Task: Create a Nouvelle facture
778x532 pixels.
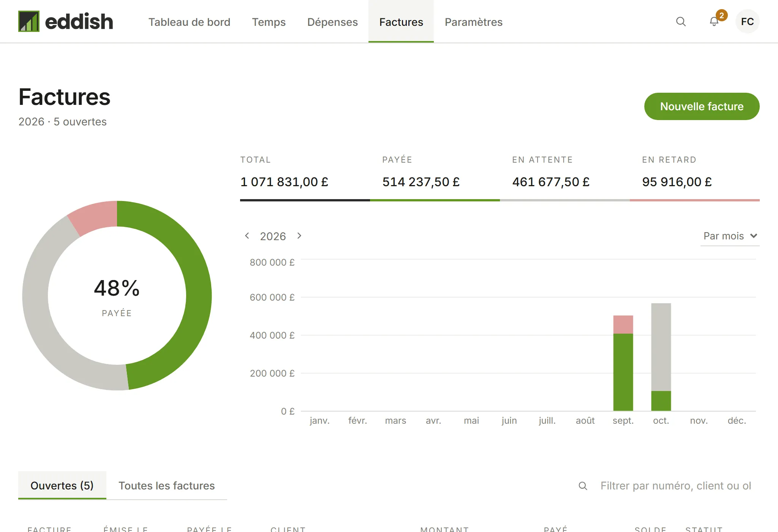Action: click(x=702, y=106)
